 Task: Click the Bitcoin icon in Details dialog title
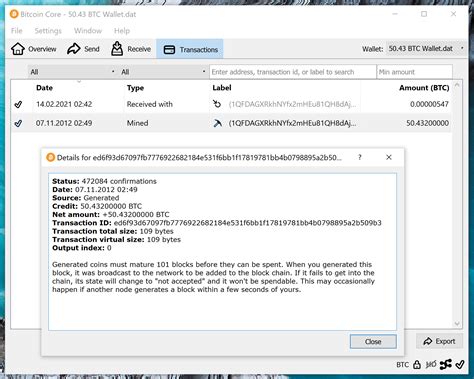tap(50, 157)
